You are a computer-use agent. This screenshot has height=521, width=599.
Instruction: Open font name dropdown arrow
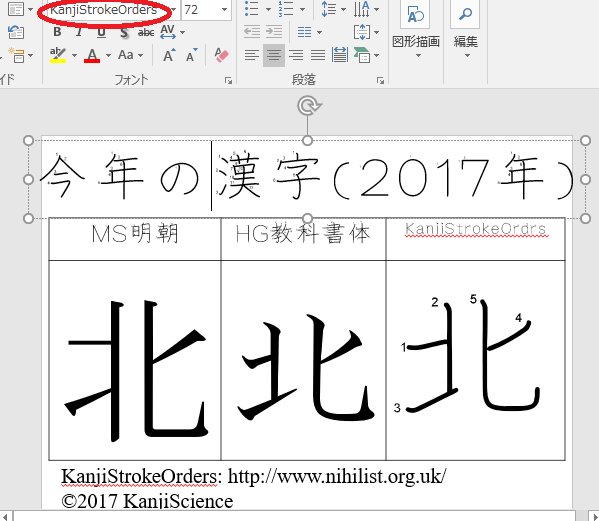point(173,10)
